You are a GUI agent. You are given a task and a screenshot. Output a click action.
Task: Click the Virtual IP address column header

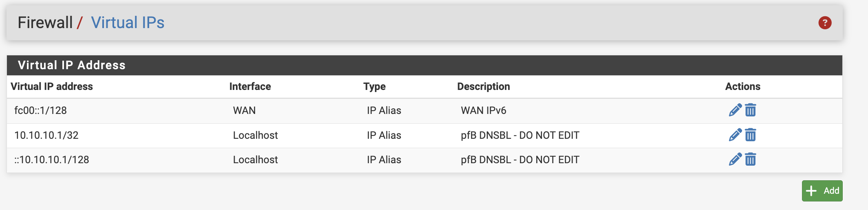52,87
